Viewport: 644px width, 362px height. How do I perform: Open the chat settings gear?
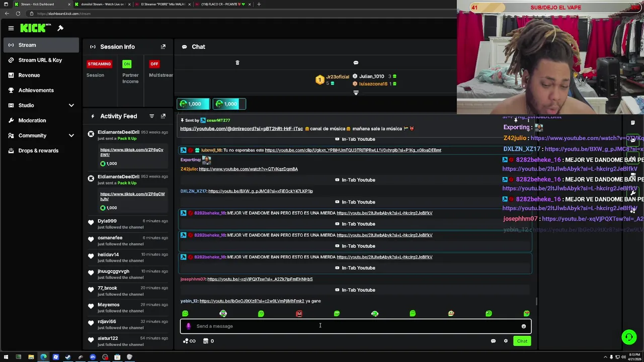click(x=506, y=341)
